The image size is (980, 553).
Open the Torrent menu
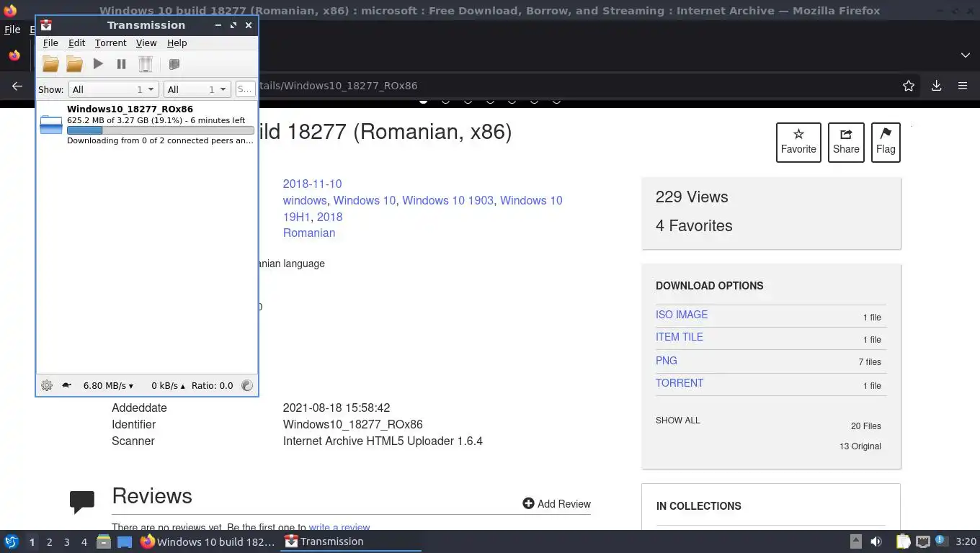click(110, 43)
